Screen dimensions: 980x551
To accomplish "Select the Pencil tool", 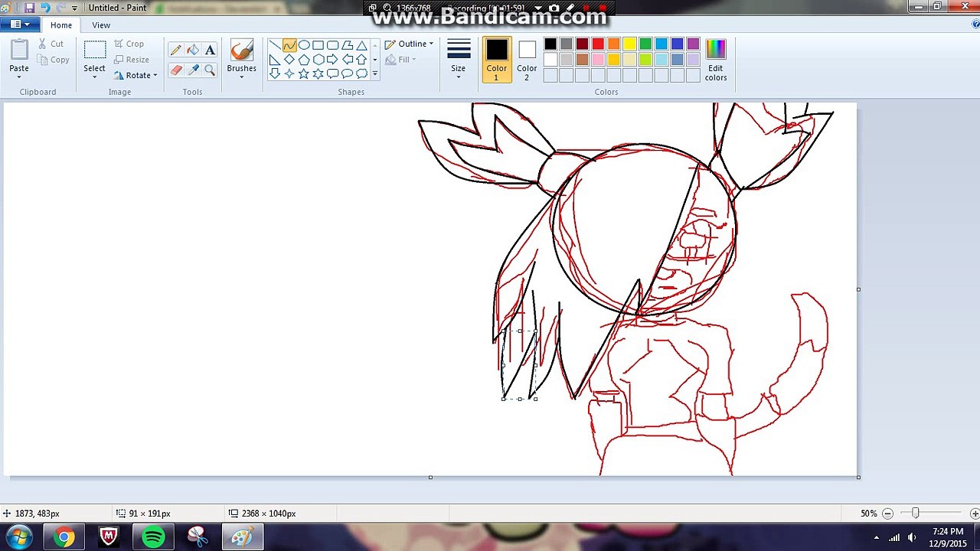I will (176, 51).
